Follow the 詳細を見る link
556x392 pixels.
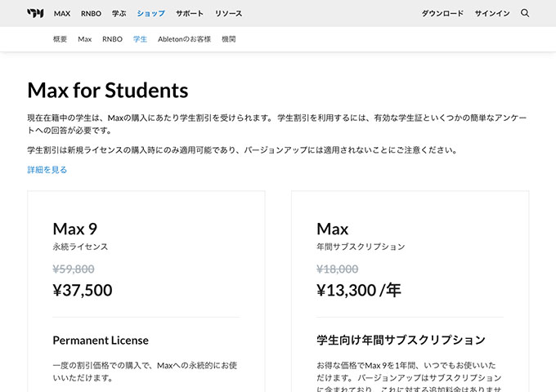tap(47, 170)
